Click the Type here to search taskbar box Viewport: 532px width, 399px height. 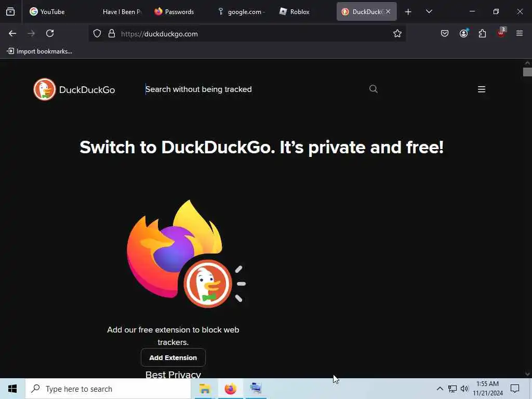point(108,389)
